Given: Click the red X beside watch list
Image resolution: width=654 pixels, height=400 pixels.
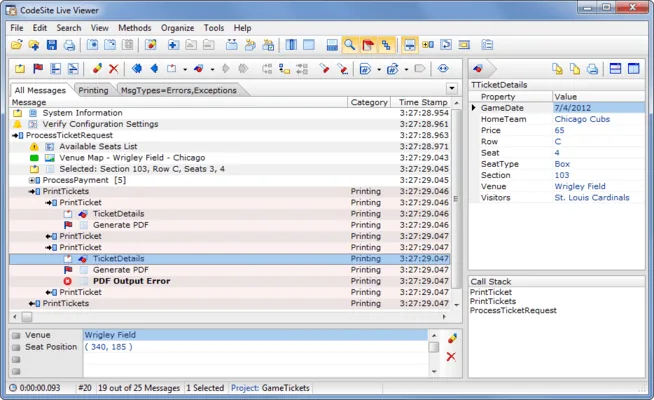Looking at the screenshot, I should tap(451, 357).
